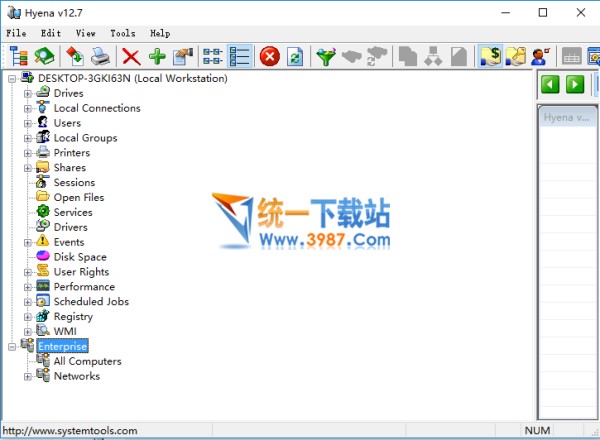
Task: Collapse the Enterprise node
Action: (12, 347)
